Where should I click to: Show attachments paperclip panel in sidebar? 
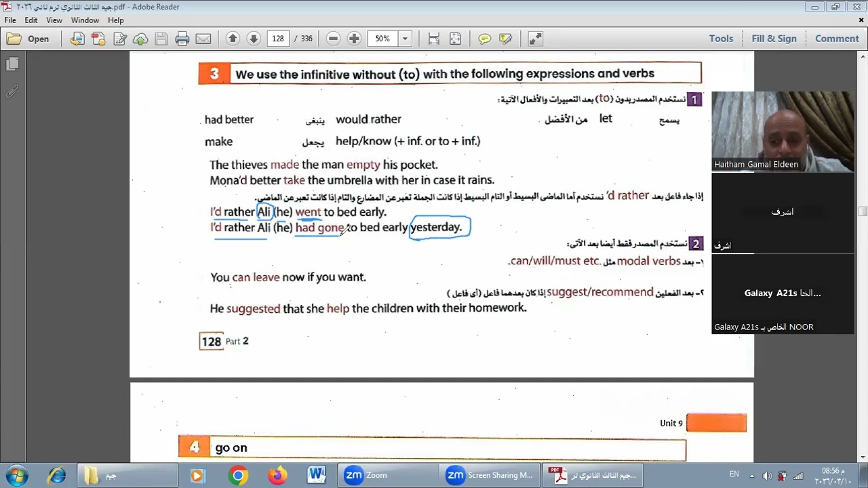(12, 91)
